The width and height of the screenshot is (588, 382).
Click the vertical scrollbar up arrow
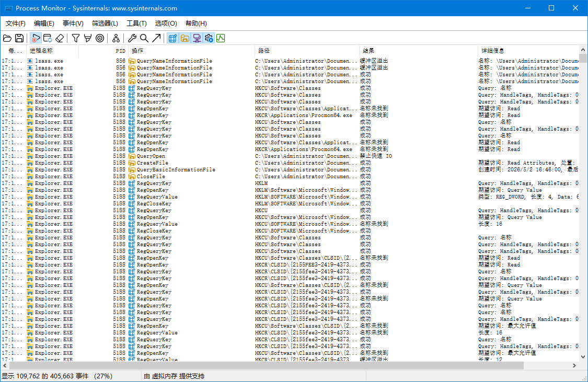click(x=583, y=50)
